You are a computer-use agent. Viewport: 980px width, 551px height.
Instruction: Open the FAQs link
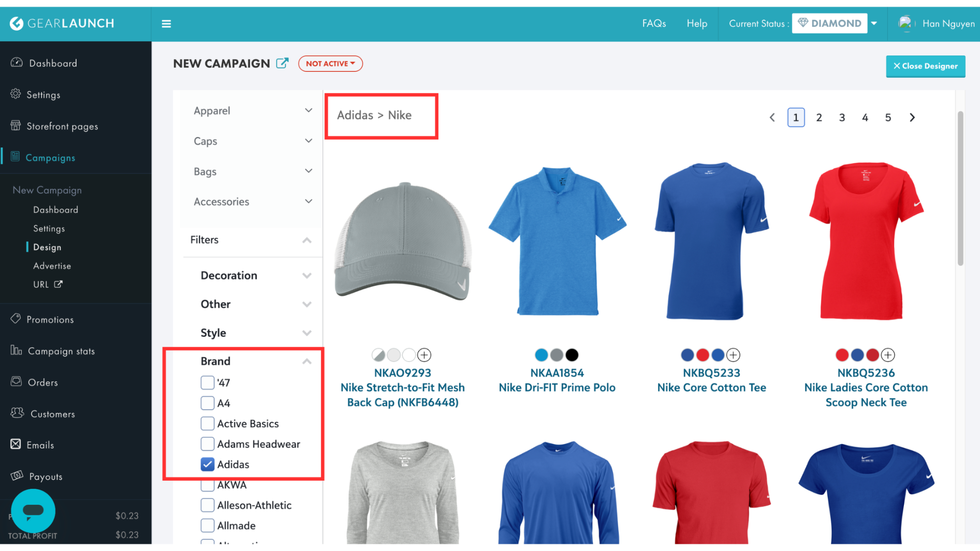654,23
